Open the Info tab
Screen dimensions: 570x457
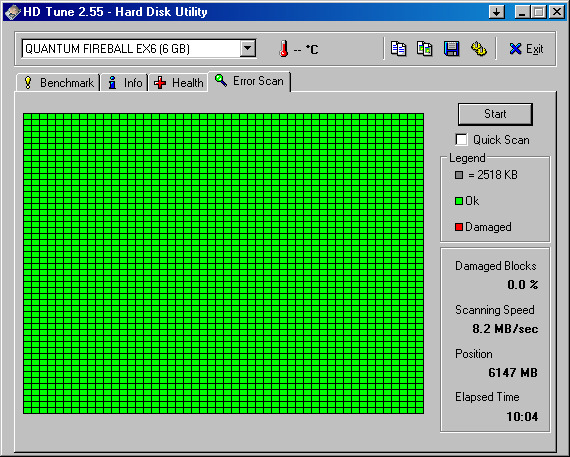coord(125,83)
